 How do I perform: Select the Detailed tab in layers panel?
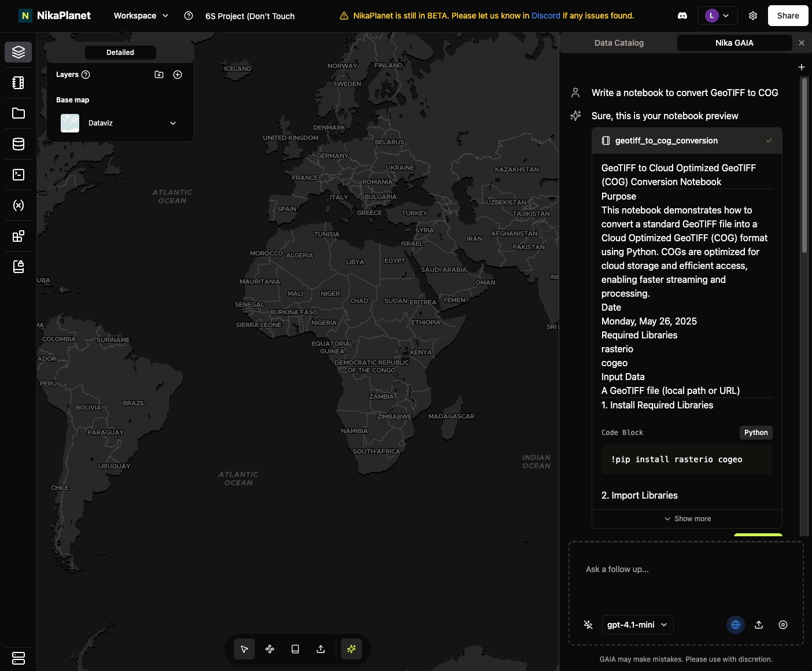coord(120,53)
